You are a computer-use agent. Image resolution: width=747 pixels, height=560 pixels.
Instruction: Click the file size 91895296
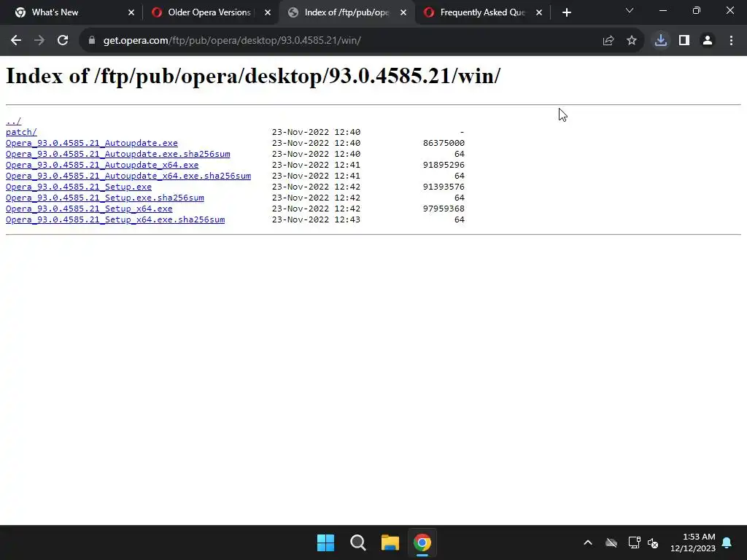pyautogui.click(x=444, y=165)
